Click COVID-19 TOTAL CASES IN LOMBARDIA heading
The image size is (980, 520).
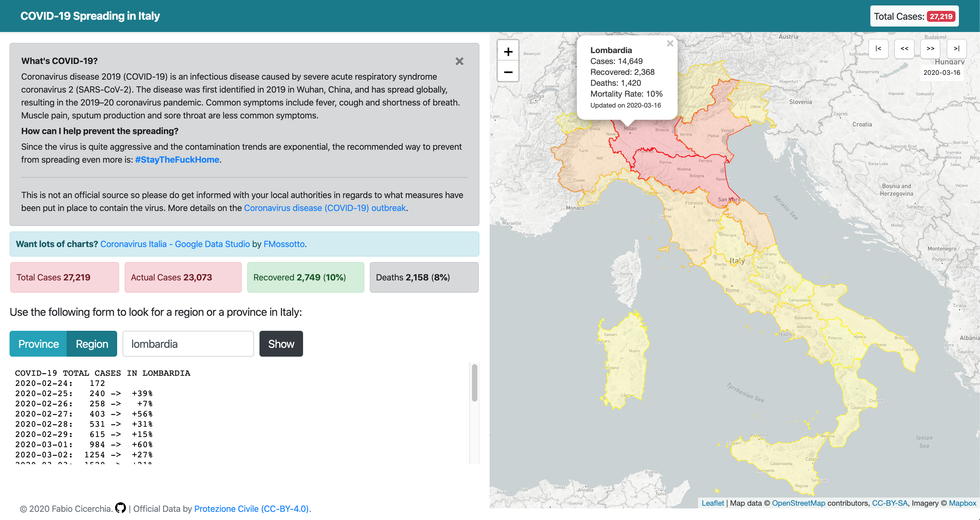(102, 373)
